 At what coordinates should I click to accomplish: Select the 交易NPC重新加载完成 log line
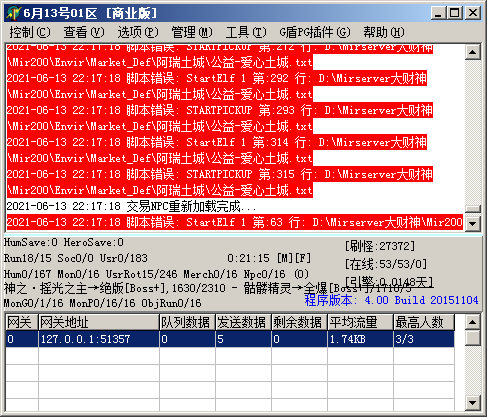[132, 207]
